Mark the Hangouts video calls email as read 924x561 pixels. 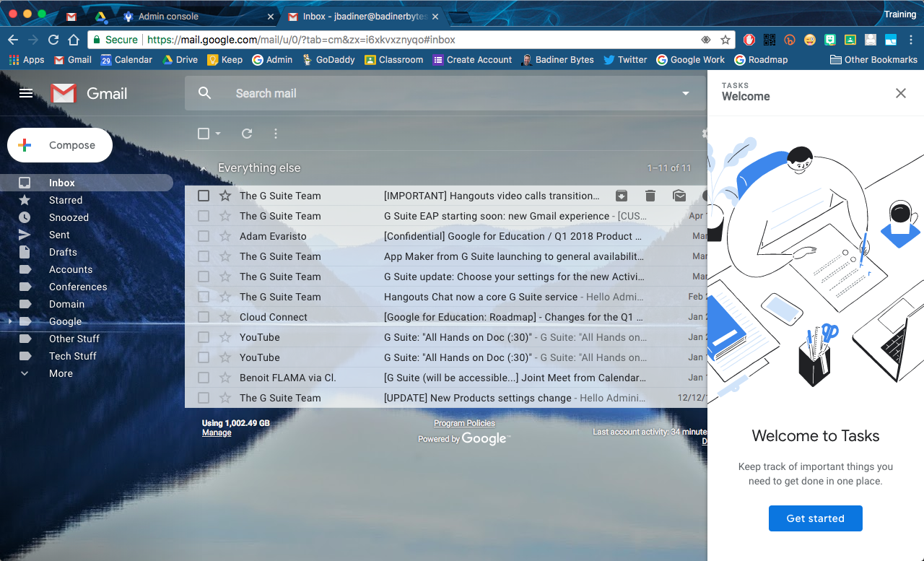tap(679, 196)
